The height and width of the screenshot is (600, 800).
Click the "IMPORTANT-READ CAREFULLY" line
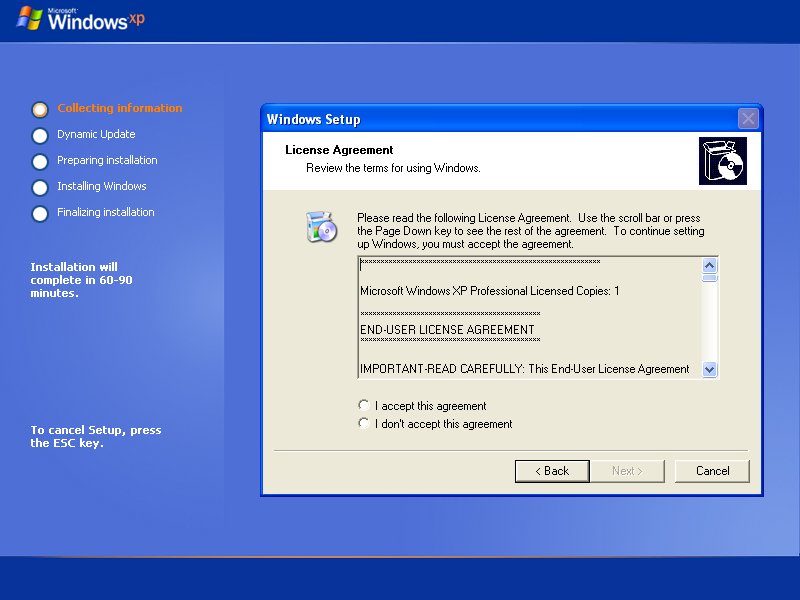pos(524,369)
